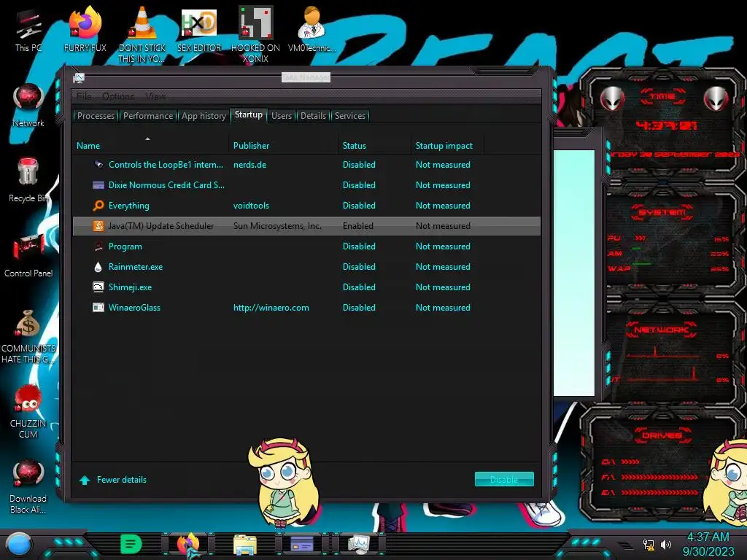747x560 pixels.
Task: Select the WinaeroGlass startup entry
Action: (307, 307)
